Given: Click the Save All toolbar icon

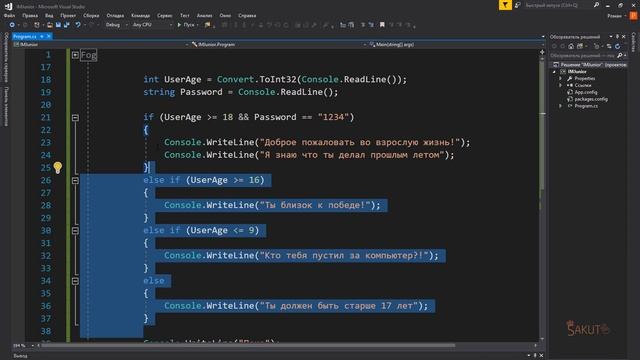Looking at the screenshot, I should point(67,25).
